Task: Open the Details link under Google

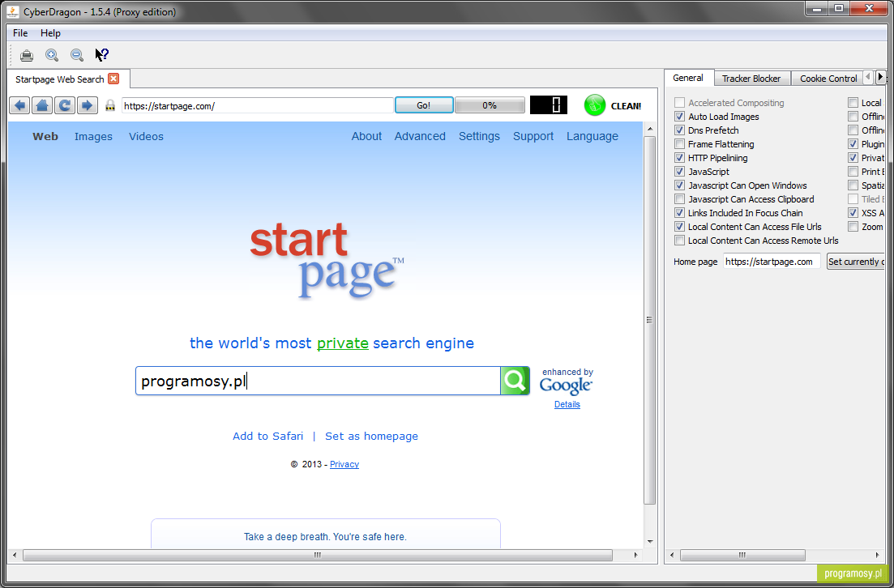Action: 567,404
